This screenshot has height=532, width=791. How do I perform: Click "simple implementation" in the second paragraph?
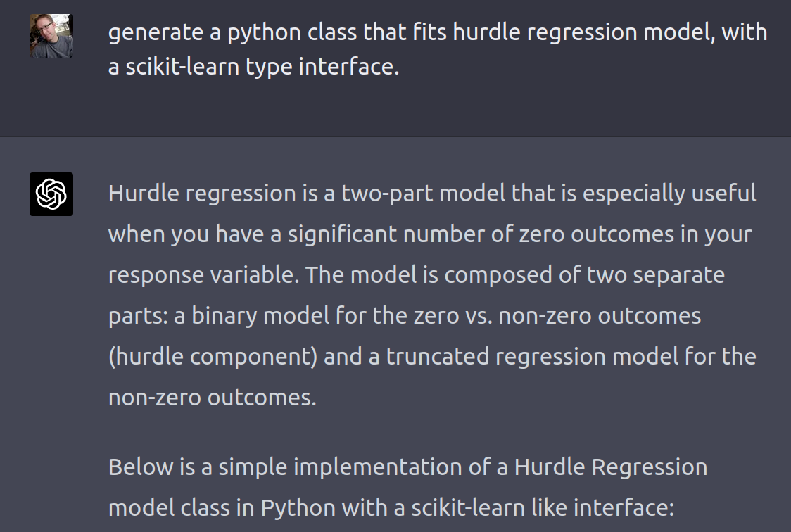point(346,467)
